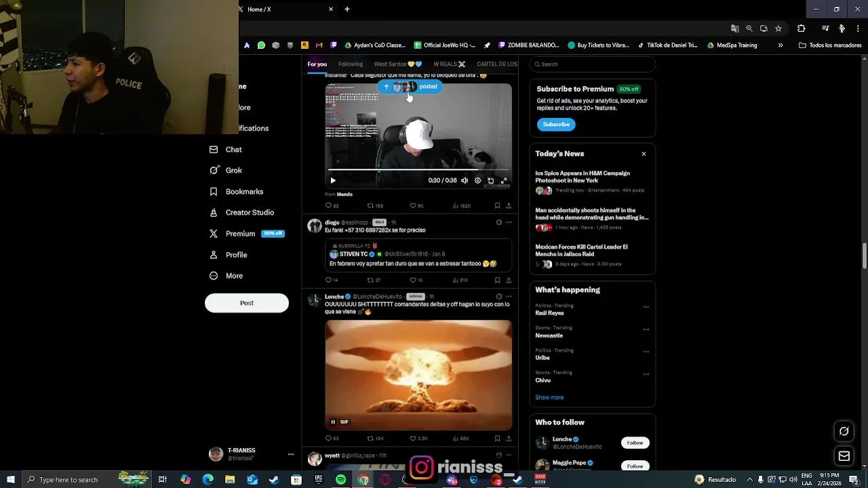This screenshot has height=488, width=868.
Task: Repost Lonche's explosion post
Action: [x=375, y=439]
